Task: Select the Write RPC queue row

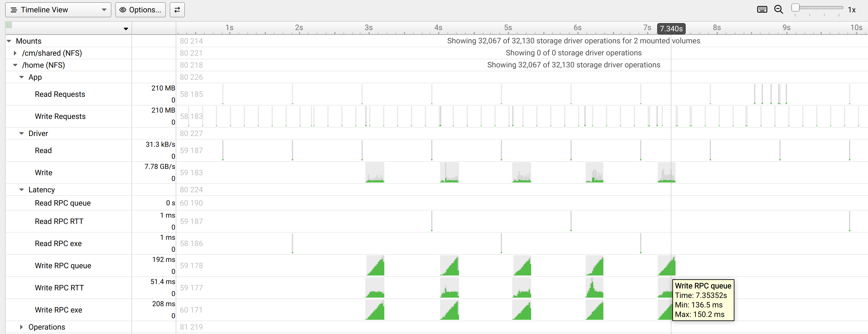Action: pos(63,266)
